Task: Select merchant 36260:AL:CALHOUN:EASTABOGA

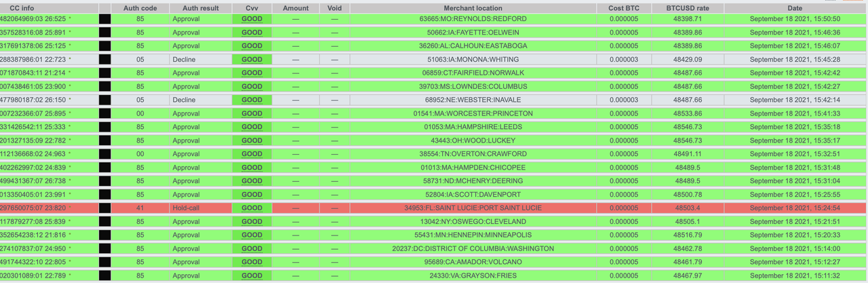Action: click(473, 46)
